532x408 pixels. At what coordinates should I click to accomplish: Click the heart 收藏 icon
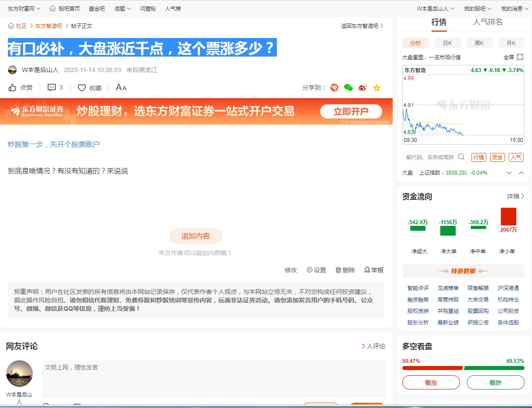(x=82, y=88)
